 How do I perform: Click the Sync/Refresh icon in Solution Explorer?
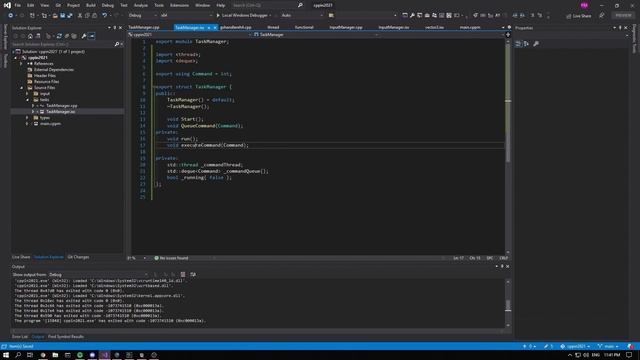point(59,36)
